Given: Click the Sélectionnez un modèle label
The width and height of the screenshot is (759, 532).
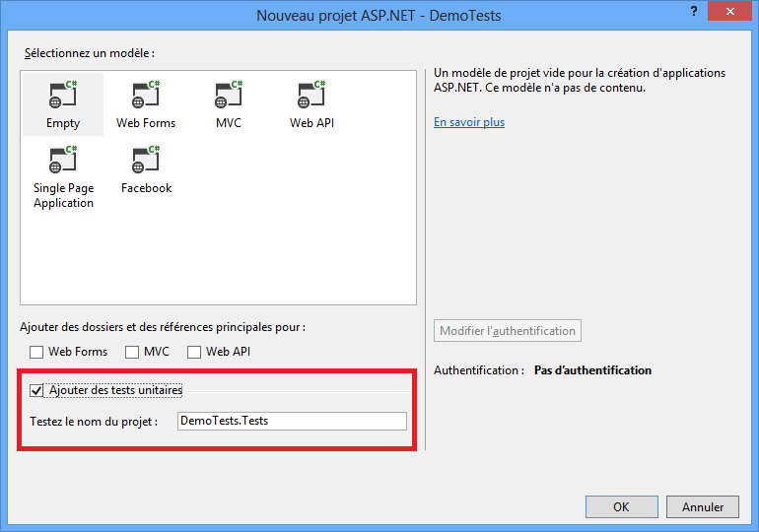Looking at the screenshot, I should [x=90, y=53].
